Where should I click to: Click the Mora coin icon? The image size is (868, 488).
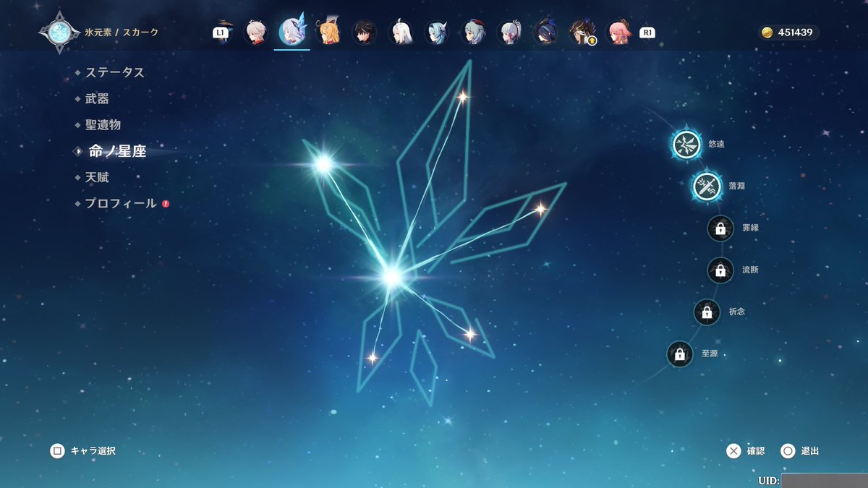tap(767, 33)
